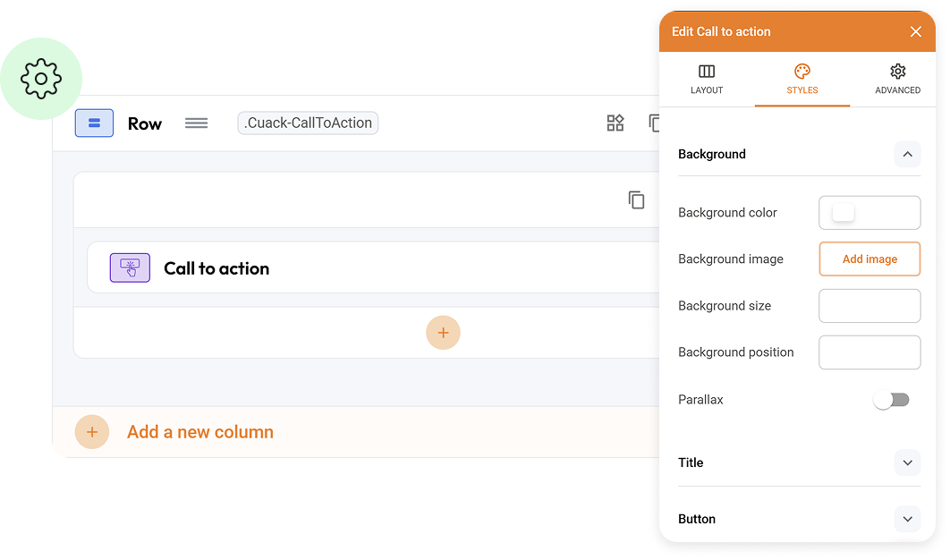Expand the Button section
The image size is (950, 560).
click(907, 519)
